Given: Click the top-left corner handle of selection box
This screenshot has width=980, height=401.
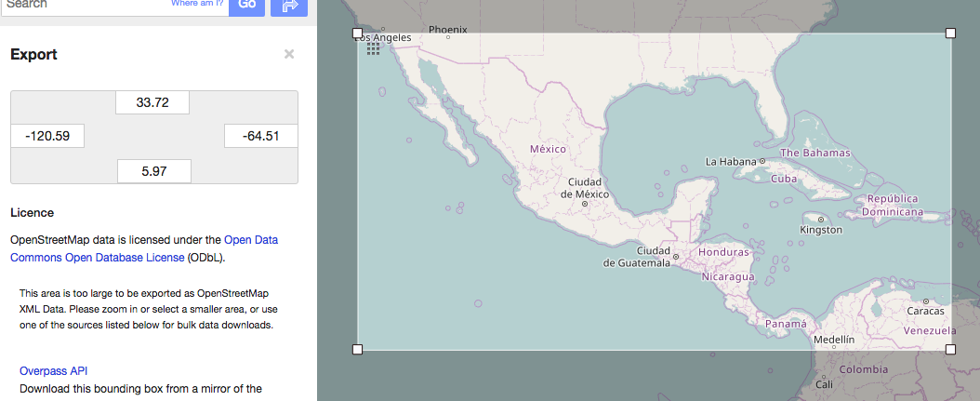Looking at the screenshot, I should [x=358, y=33].
